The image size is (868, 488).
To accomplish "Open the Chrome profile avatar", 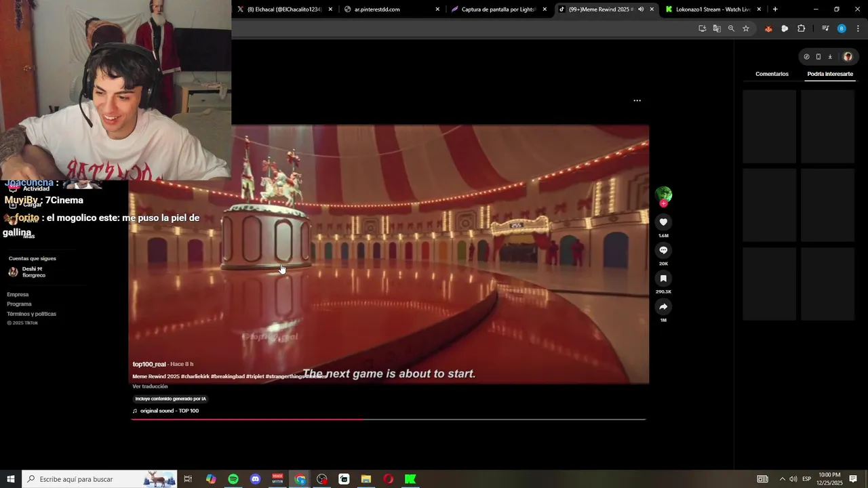I will [842, 28].
